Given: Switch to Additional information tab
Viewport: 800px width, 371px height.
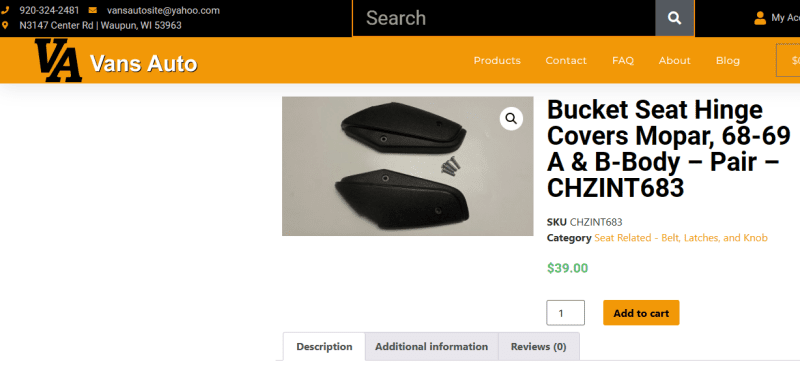Looking at the screenshot, I should pos(432,347).
